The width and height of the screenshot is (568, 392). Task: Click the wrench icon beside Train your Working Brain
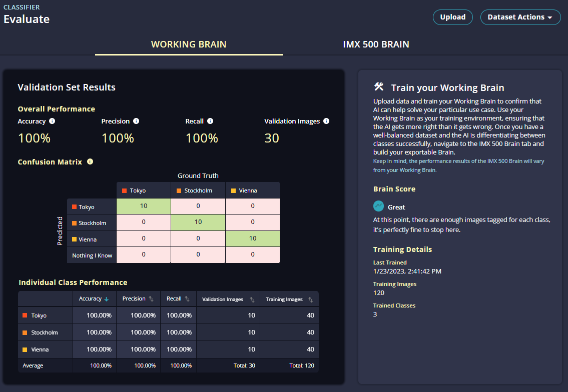coord(378,87)
